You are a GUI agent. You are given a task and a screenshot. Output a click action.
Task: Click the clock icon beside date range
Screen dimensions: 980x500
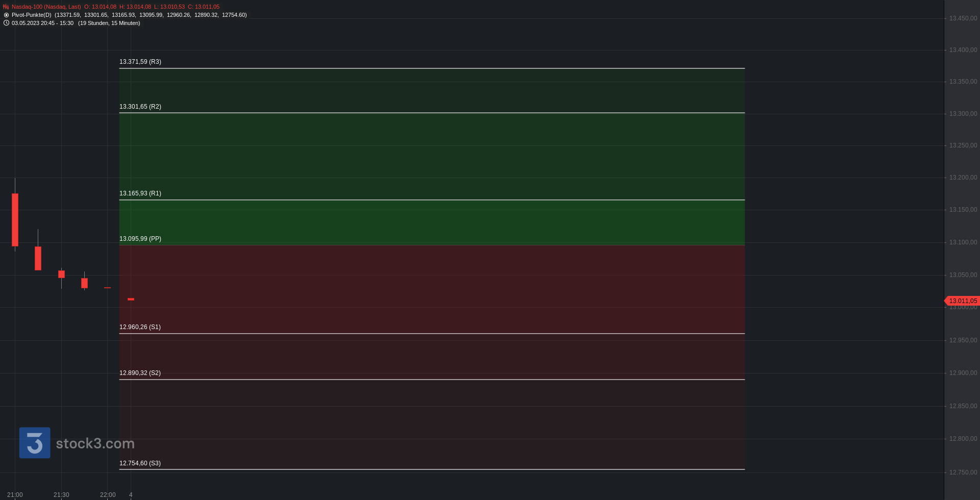(x=6, y=23)
